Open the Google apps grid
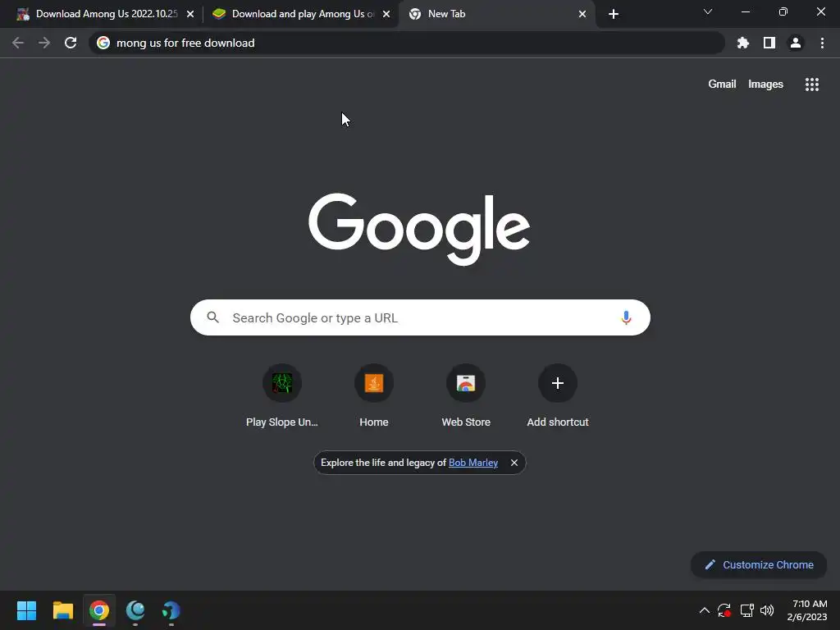The height and width of the screenshot is (630, 840). pos(811,84)
